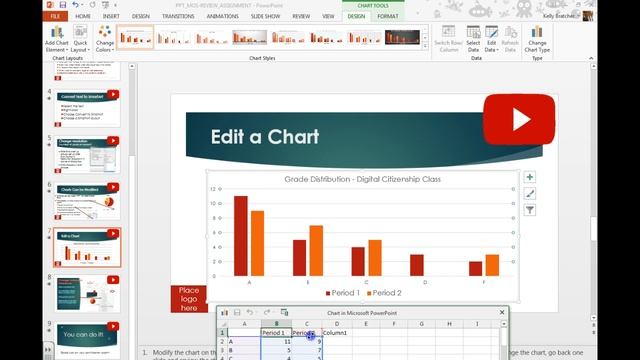Click the Undo icon in the title bar
Viewport: 640px width, 360px height.
click(x=76, y=5)
